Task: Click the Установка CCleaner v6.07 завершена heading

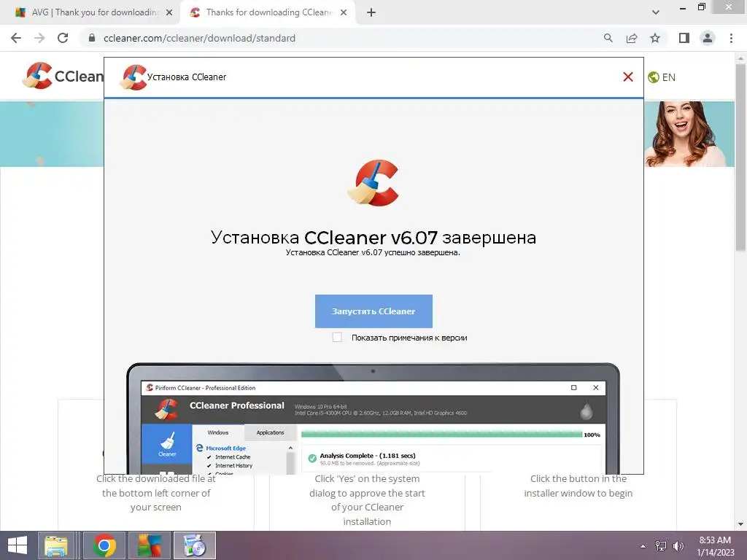Action: coord(373,237)
